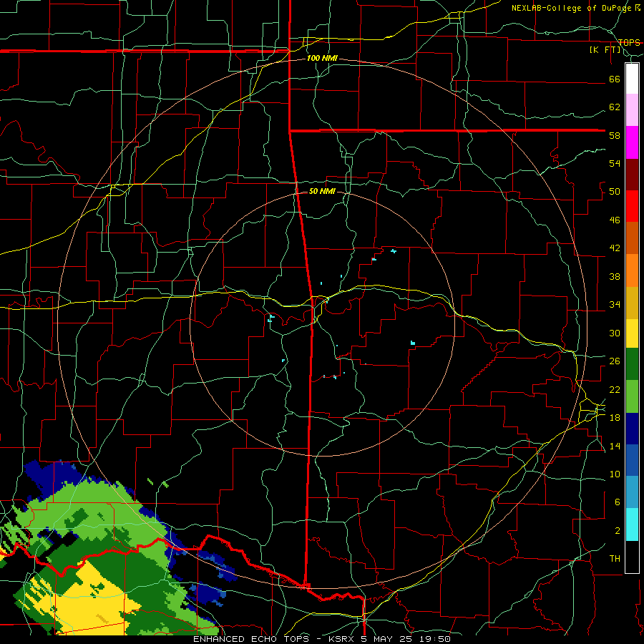Click the legend value "42"
Screen dimensions: 644x644
coord(615,248)
